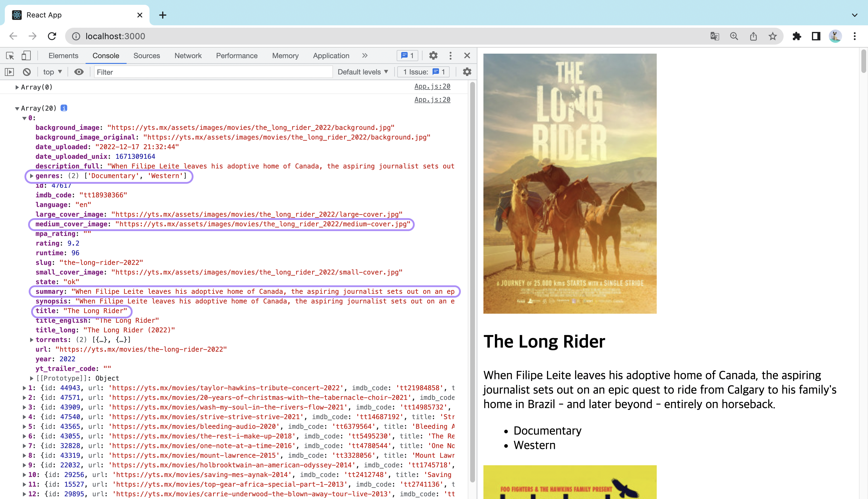Click the page vertical scrollbar
This screenshot has width=868, height=499.
click(863, 61)
